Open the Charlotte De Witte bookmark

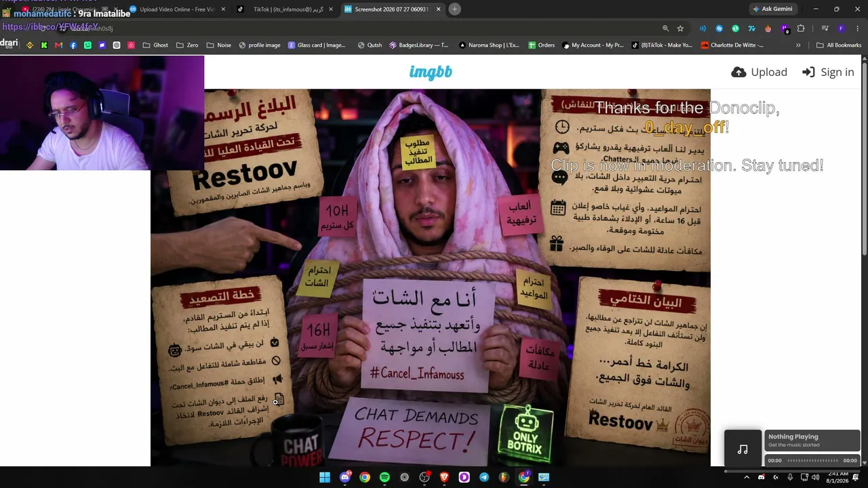point(732,45)
